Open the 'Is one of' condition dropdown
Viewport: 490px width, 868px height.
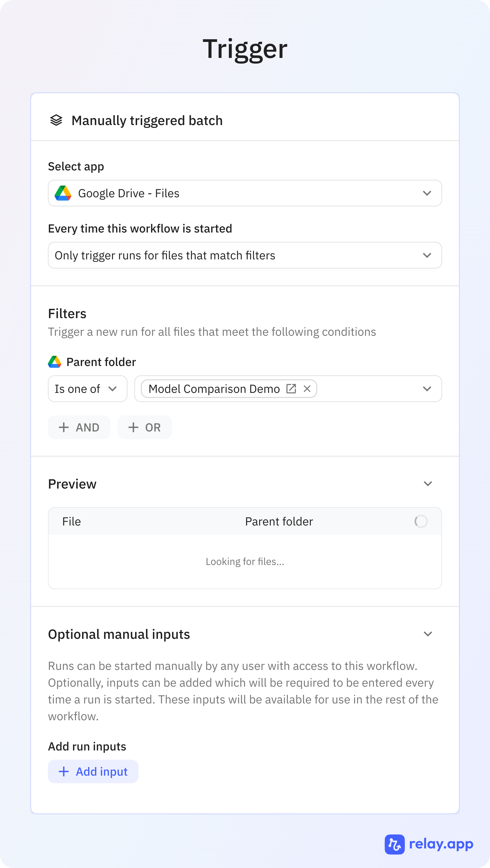(87, 388)
